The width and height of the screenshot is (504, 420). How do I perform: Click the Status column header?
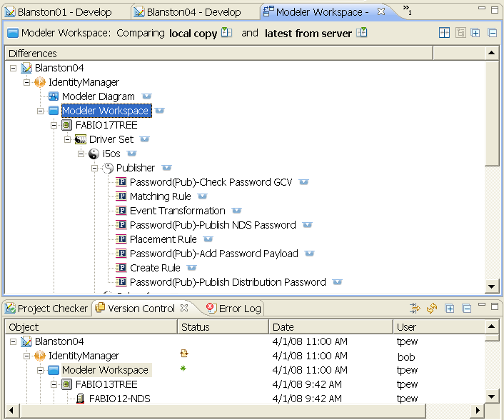196,327
